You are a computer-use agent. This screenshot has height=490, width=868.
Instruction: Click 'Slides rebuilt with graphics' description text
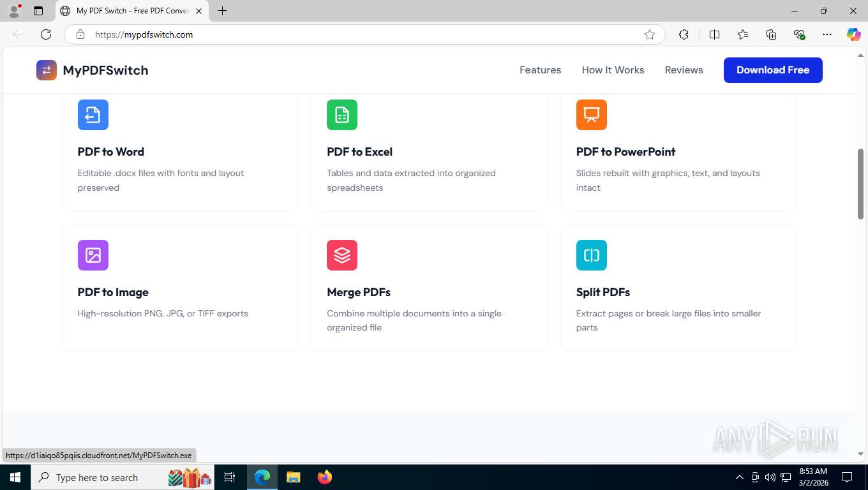[x=668, y=181]
